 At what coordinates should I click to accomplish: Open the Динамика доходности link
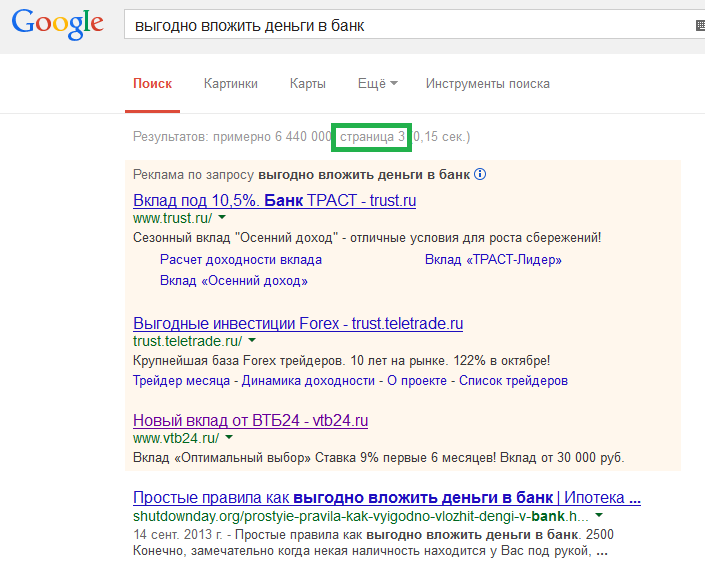308,380
